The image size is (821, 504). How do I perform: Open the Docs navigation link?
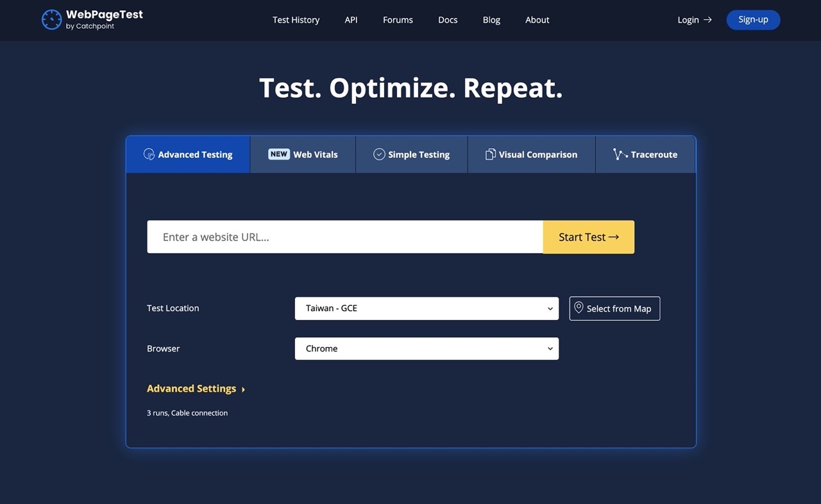(448, 20)
